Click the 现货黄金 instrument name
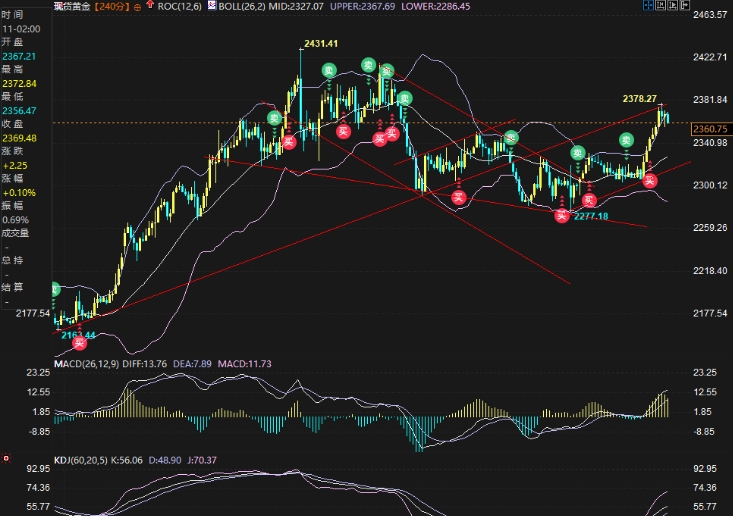 tap(72, 7)
